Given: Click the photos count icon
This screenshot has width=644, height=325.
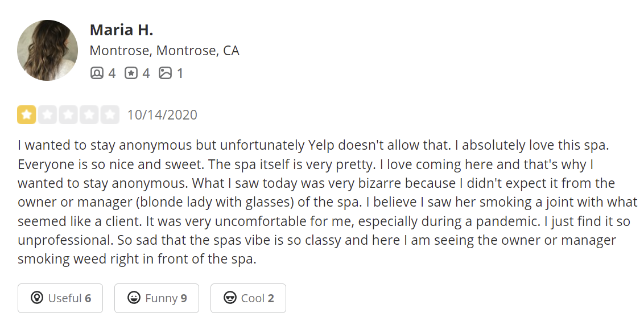Looking at the screenshot, I should coord(165,73).
